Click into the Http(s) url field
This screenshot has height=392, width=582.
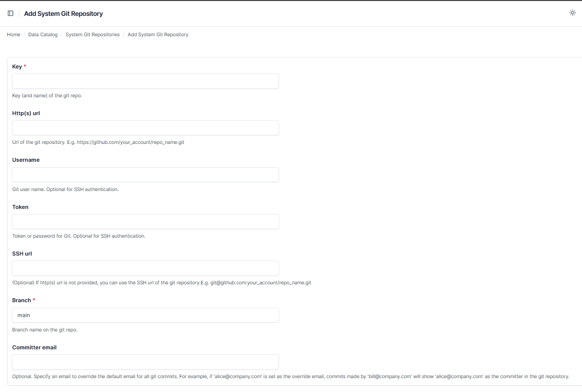145,128
